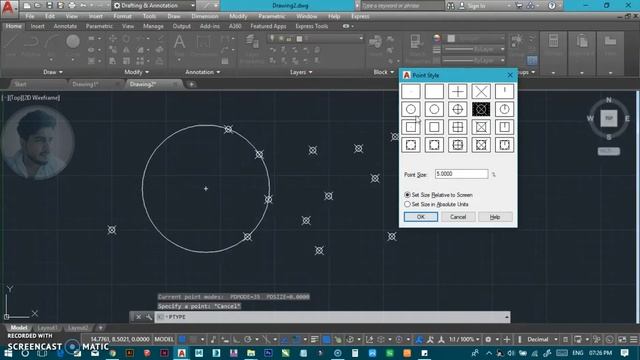Switch to the Drawing1 file tab

85,84
